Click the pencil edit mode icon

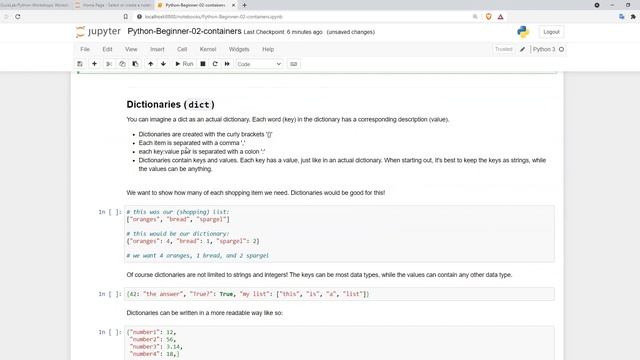point(522,49)
